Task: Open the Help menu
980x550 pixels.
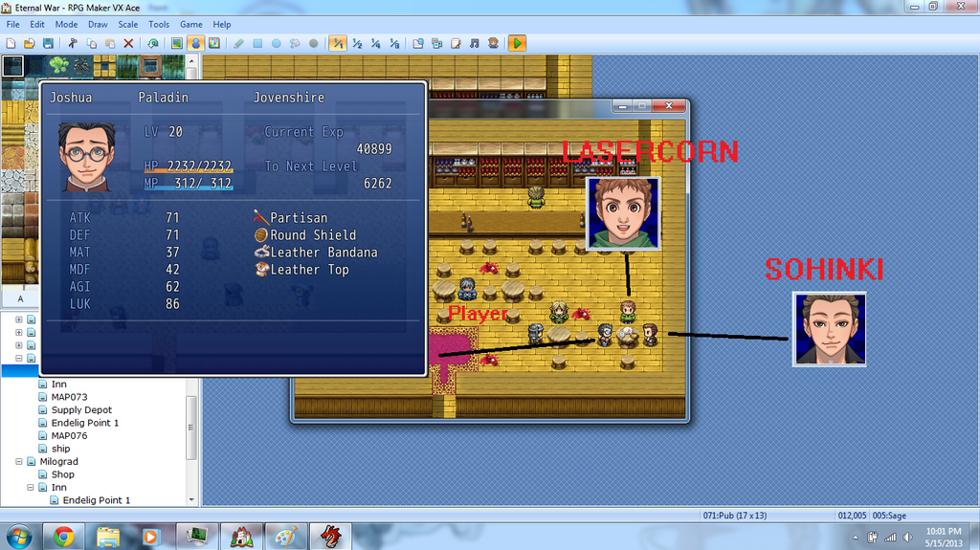Action: (x=222, y=24)
